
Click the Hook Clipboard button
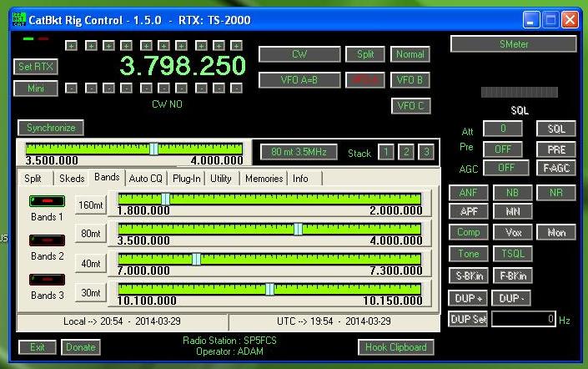point(397,347)
